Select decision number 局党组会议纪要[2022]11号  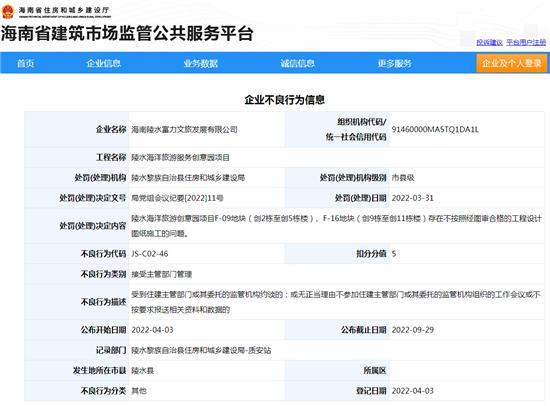[x=177, y=198]
